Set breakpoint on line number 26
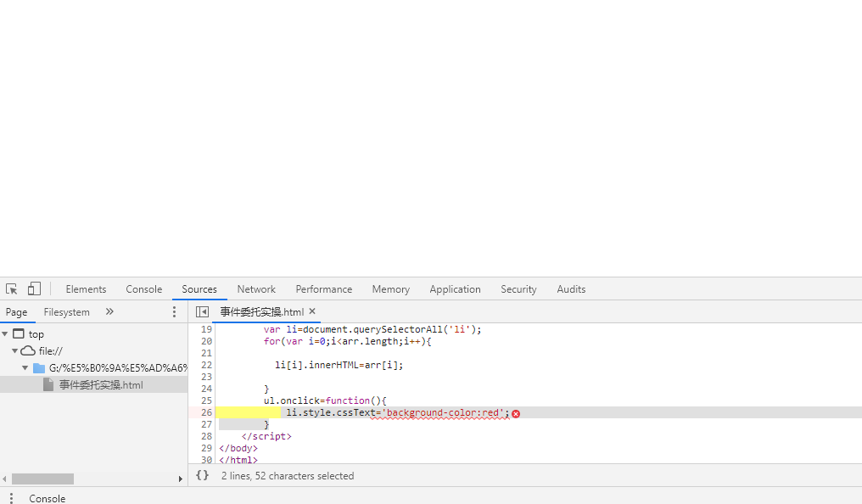The width and height of the screenshot is (862, 504). click(x=206, y=412)
